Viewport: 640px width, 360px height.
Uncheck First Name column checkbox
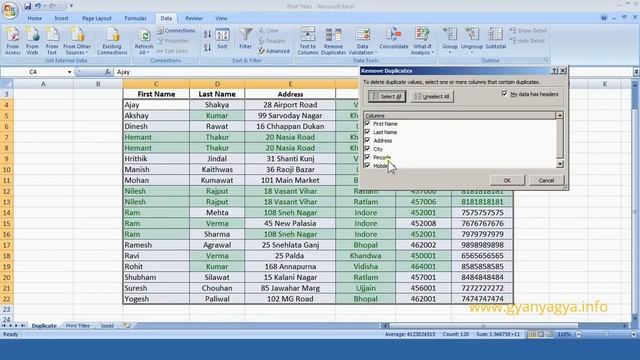pyautogui.click(x=367, y=123)
